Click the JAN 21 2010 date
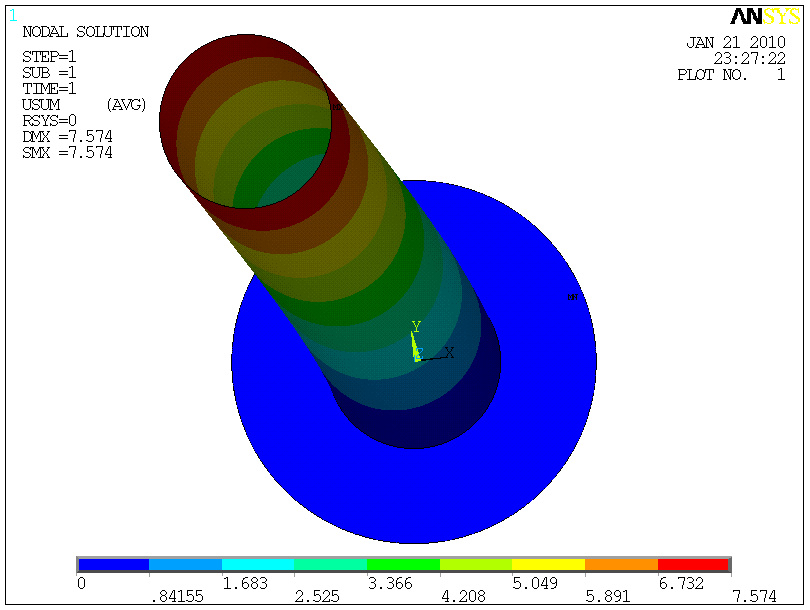Viewport: 810px width, 610px height. (736, 42)
